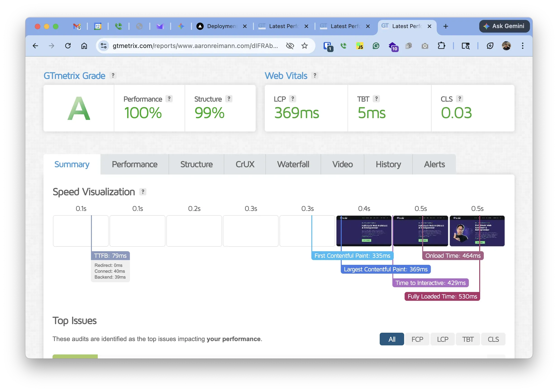558x392 pixels.
Task: Open the extension with badge 10
Action: pyautogui.click(x=393, y=46)
